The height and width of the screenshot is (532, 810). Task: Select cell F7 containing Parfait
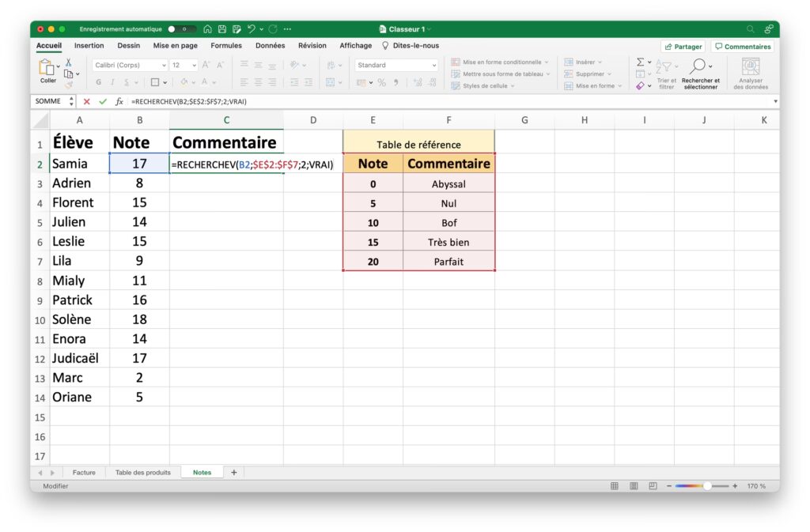point(449,262)
